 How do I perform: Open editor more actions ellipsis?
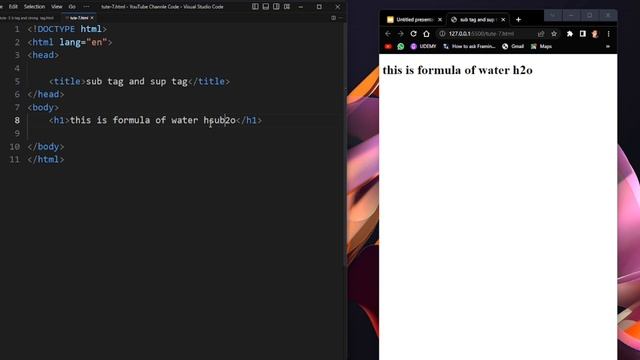pyautogui.click(x=340, y=18)
